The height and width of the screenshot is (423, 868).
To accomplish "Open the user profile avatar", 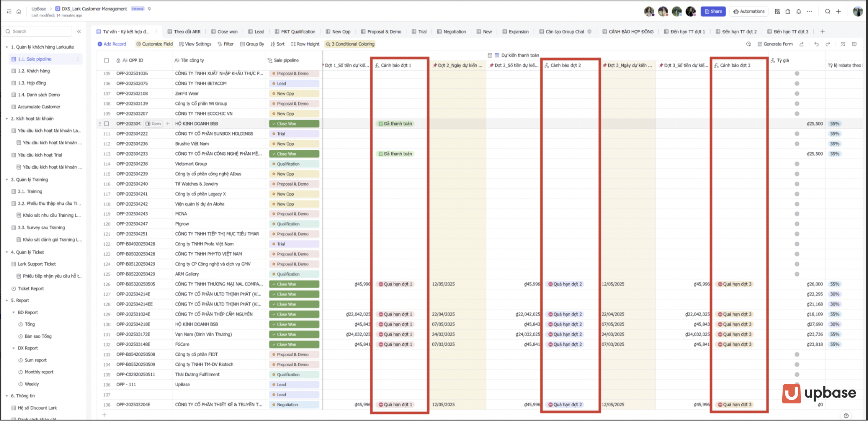I will 858,11.
